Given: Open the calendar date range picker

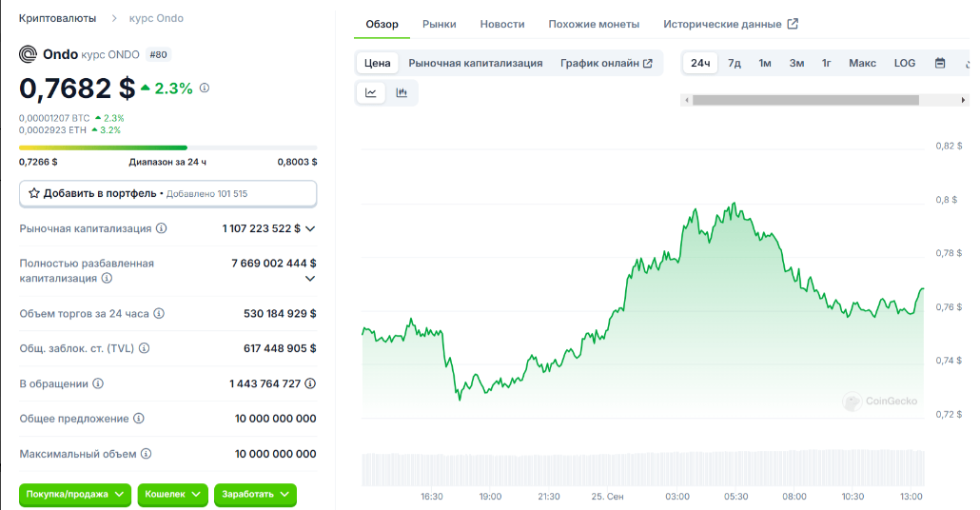Looking at the screenshot, I should pyautogui.click(x=940, y=63).
